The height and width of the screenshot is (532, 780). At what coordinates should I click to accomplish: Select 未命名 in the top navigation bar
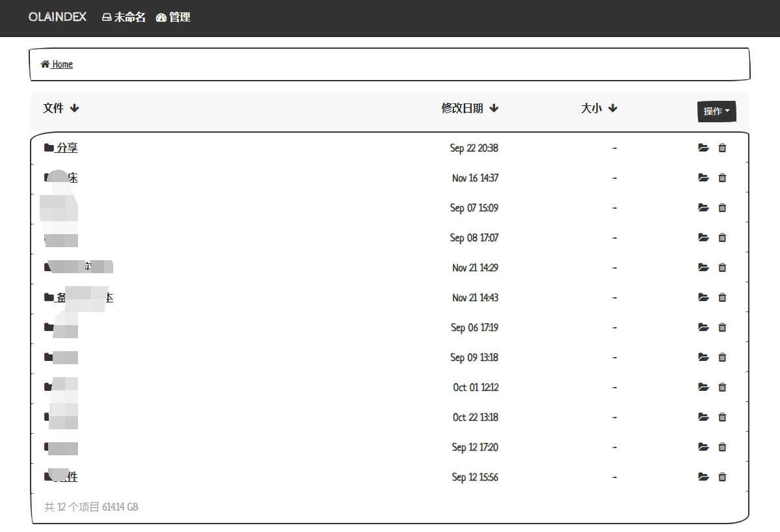click(129, 17)
